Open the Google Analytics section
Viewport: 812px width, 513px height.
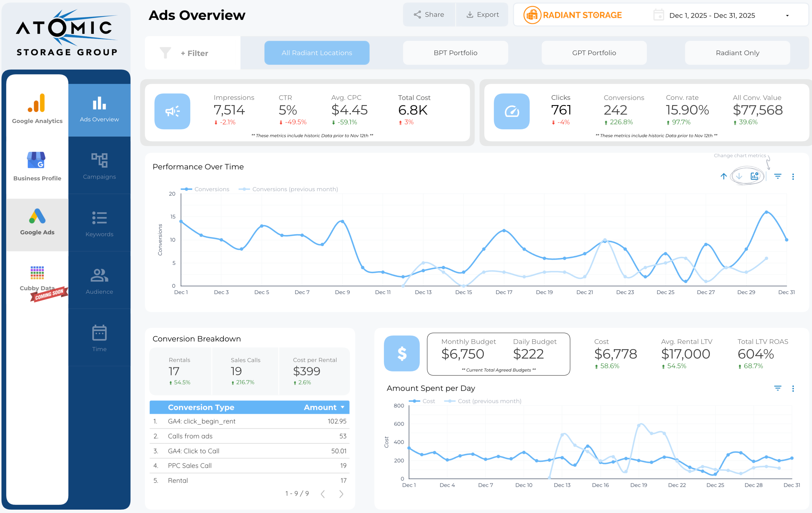(x=37, y=109)
